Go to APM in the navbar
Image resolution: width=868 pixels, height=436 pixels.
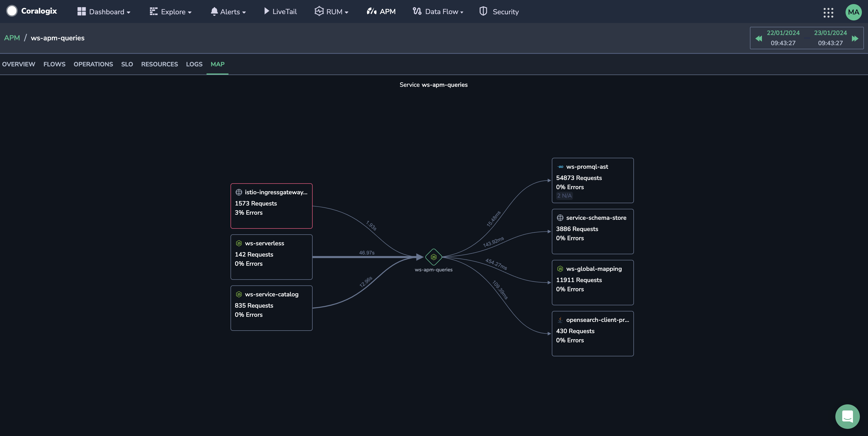point(381,11)
